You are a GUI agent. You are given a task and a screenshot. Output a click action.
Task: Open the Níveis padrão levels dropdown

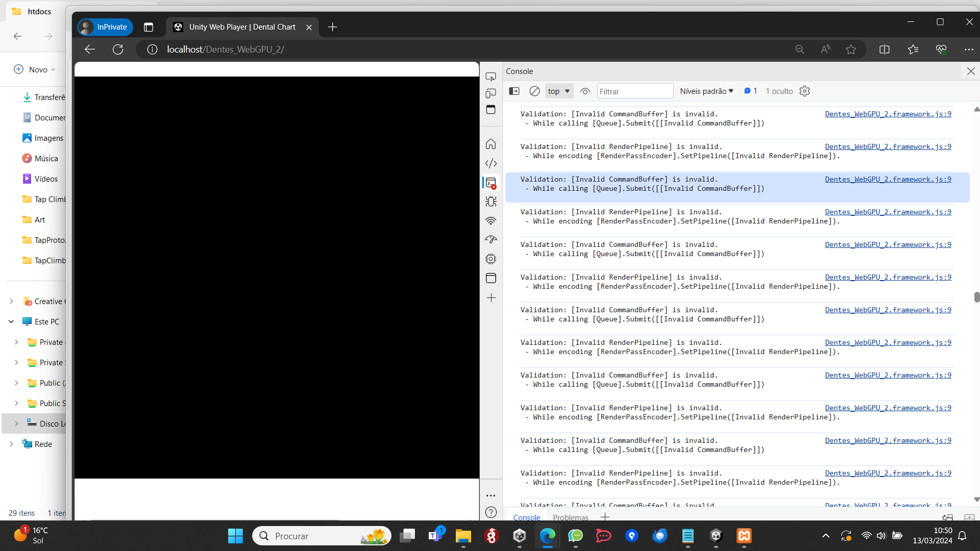click(x=706, y=91)
